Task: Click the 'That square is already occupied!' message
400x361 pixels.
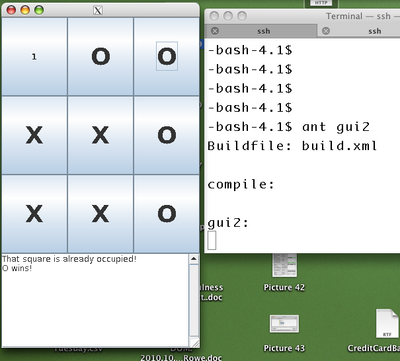Action: tap(69, 259)
